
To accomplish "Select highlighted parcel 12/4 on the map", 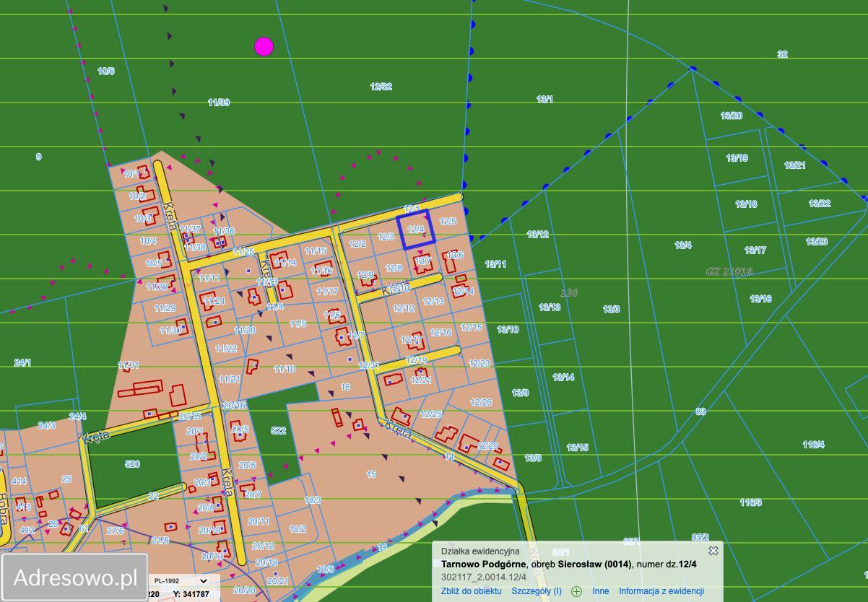I will pos(416,230).
